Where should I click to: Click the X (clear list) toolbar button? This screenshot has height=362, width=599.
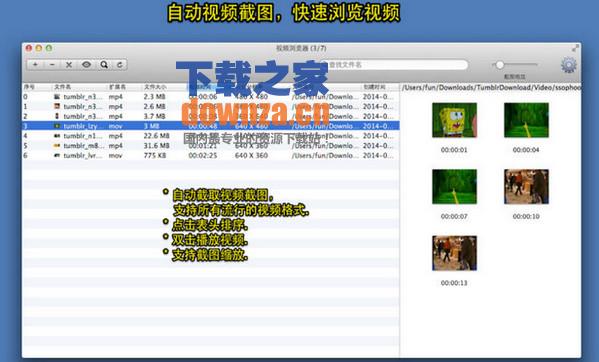(x=69, y=65)
